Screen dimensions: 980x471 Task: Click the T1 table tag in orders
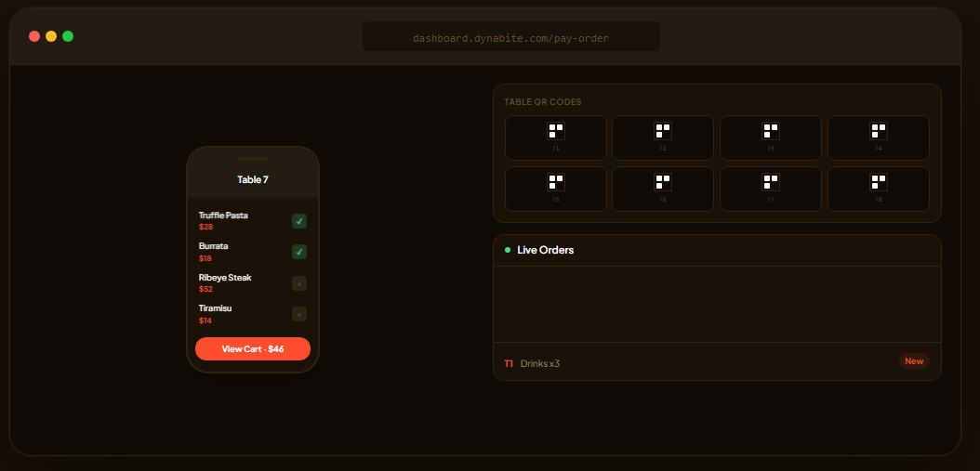click(509, 363)
